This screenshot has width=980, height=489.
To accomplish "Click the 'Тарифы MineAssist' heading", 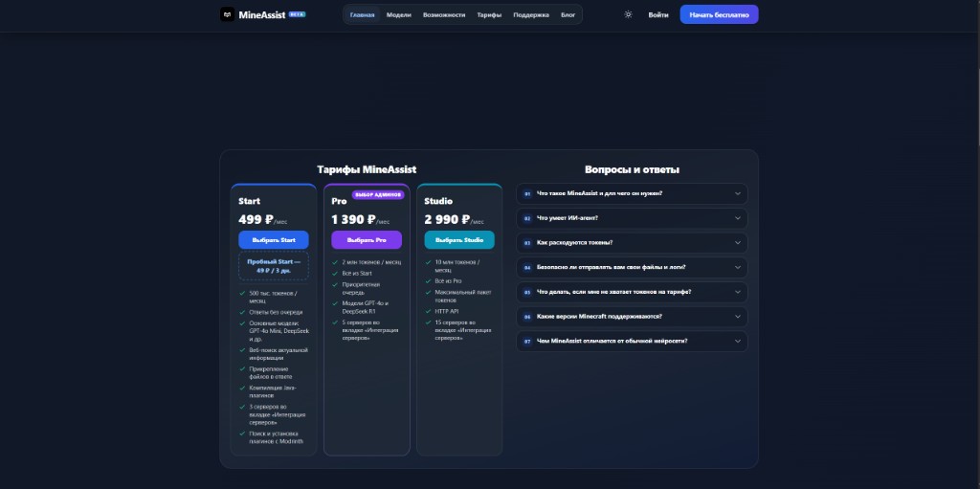I will tap(367, 169).
